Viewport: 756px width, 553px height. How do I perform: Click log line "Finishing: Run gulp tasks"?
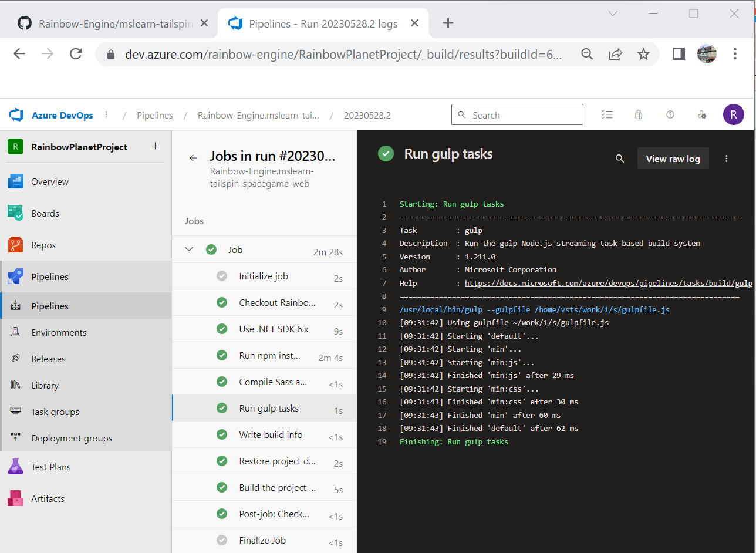click(454, 441)
